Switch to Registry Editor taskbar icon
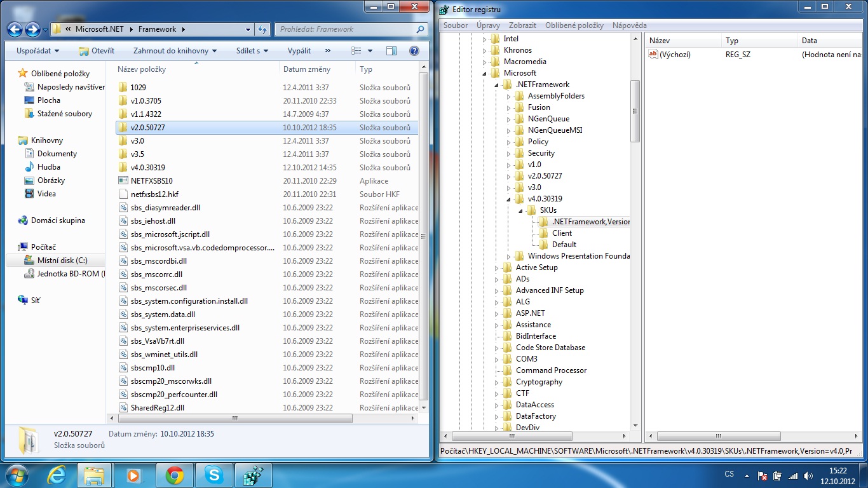This screenshot has height=488, width=868. click(x=254, y=475)
